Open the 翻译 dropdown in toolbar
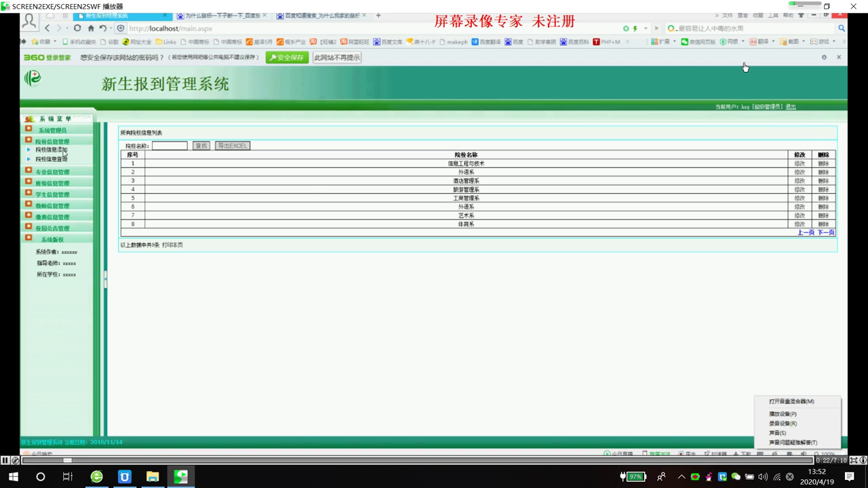 click(x=763, y=42)
